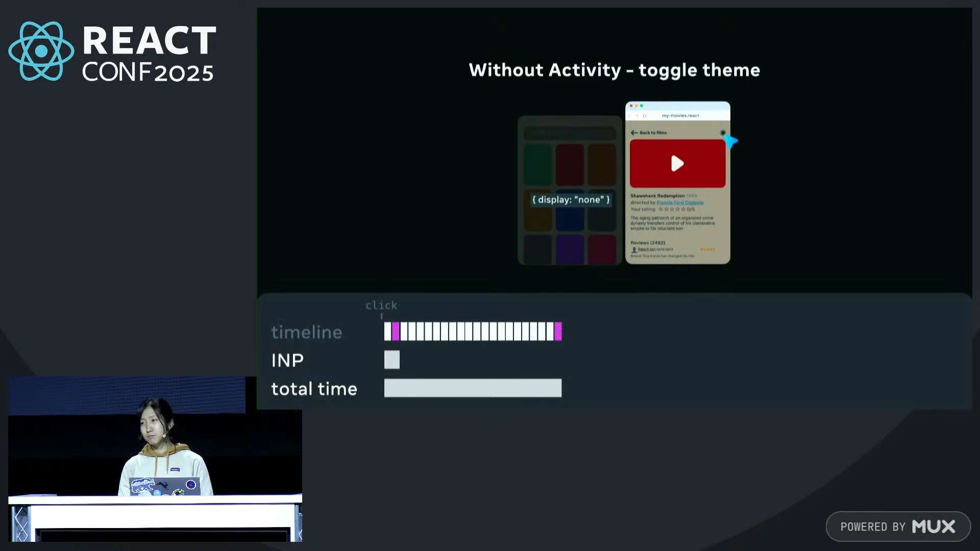Click the Back to films arrow
The image size is (980, 551).
[634, 133]
